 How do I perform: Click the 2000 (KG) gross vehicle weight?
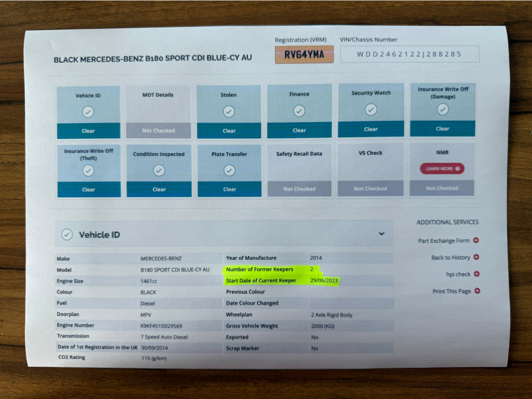[x=323, y=326]
